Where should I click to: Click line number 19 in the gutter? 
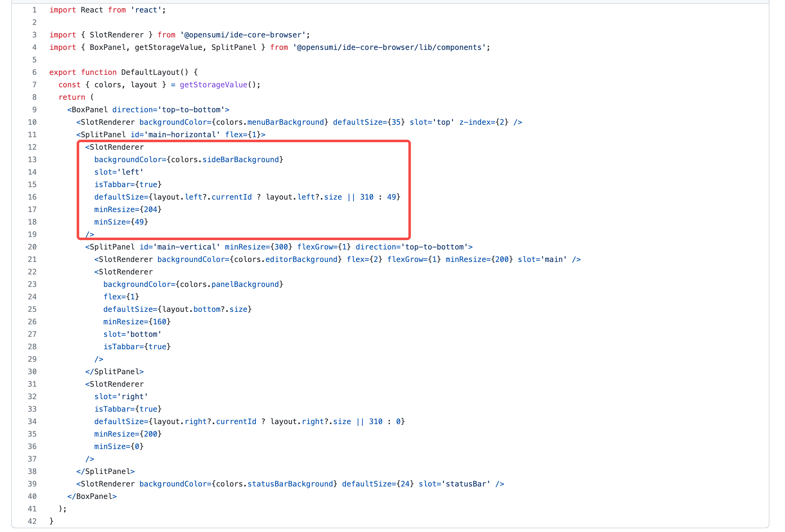[32, 234]
